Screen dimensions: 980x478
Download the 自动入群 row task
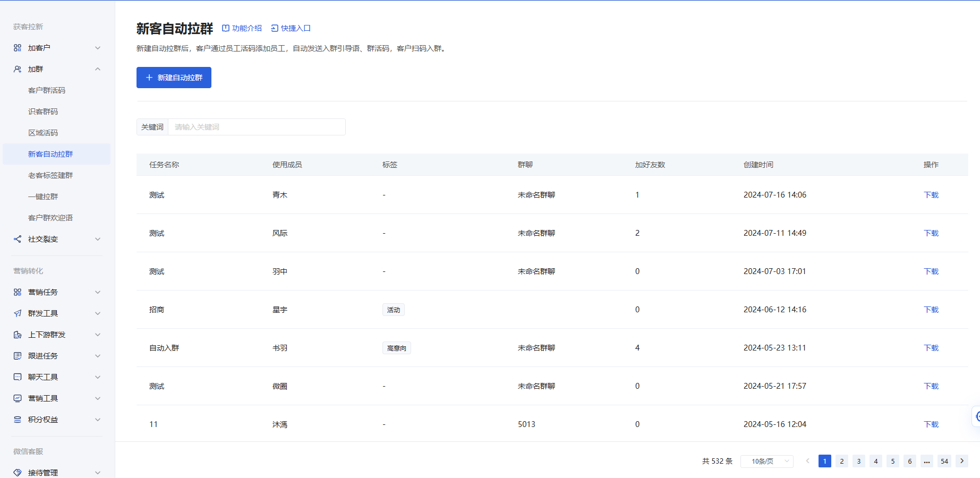tap(931, 348)
